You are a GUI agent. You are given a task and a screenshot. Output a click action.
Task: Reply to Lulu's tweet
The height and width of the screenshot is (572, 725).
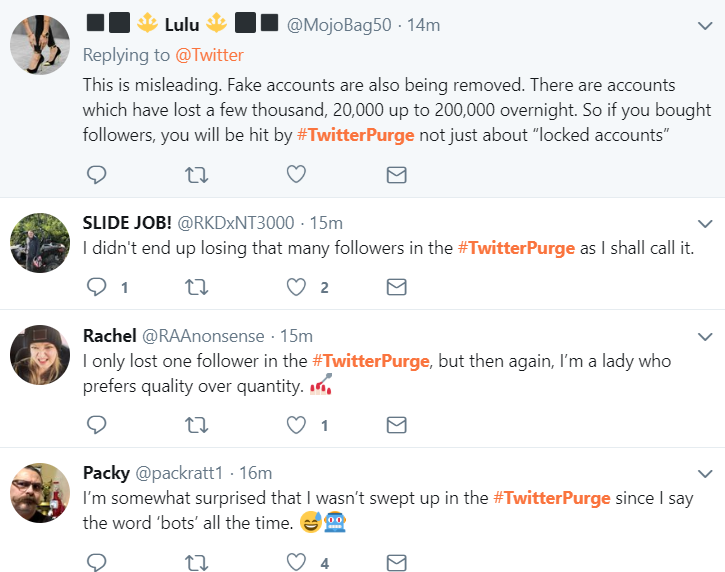[97, 175]
